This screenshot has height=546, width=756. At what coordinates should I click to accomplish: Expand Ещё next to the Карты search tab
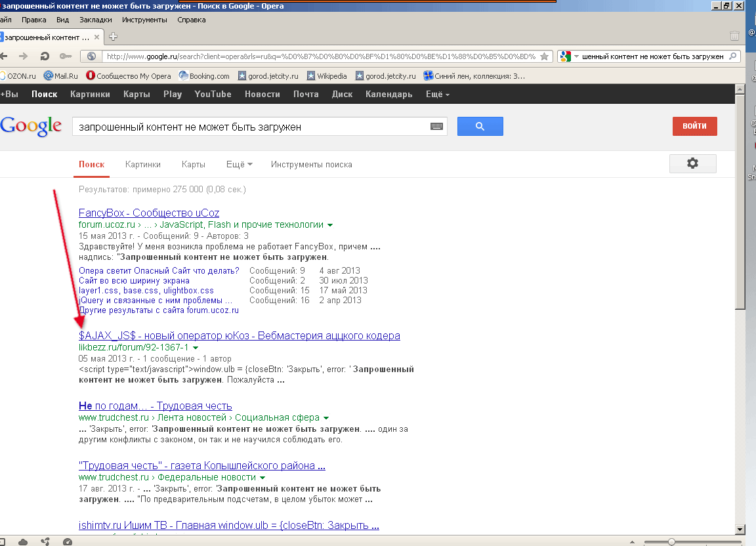pyautogui.click(x=239, y=165)
